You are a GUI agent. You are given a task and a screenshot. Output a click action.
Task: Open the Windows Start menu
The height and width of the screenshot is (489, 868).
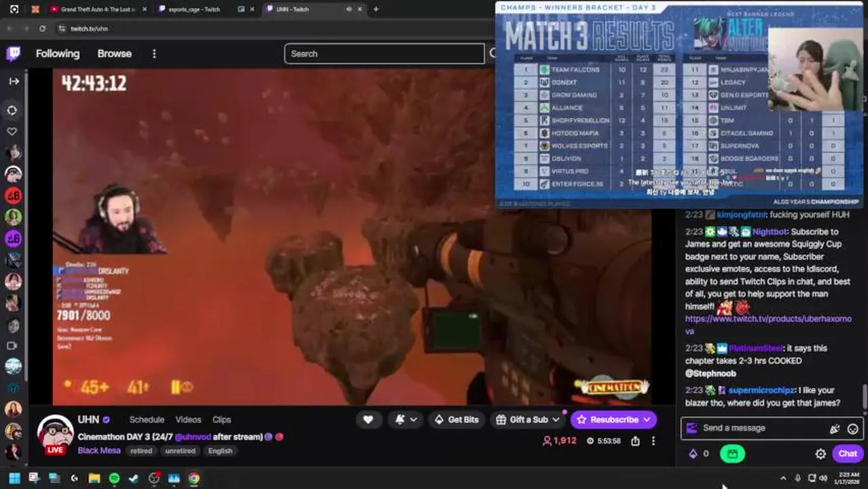coord(14,478)
